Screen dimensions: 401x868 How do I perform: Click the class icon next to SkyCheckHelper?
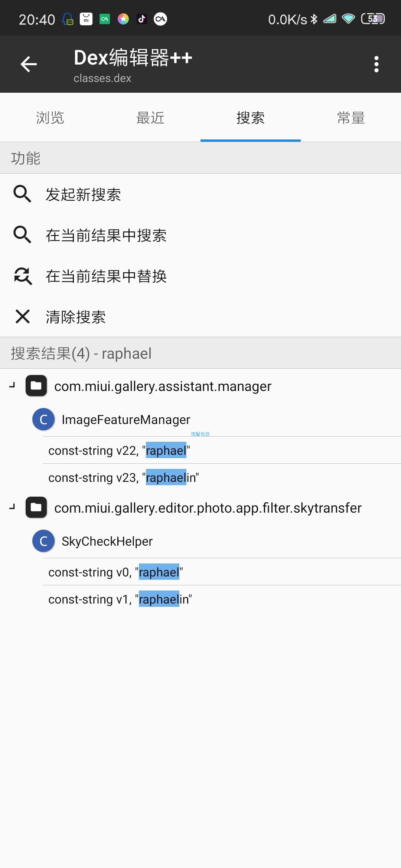[43, 541]
